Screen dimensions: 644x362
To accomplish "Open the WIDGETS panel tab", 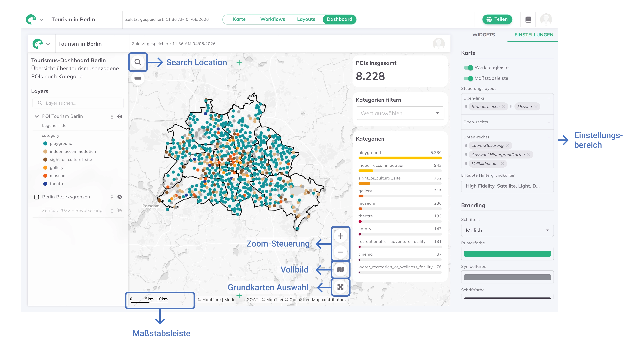I will coord(483,35).
